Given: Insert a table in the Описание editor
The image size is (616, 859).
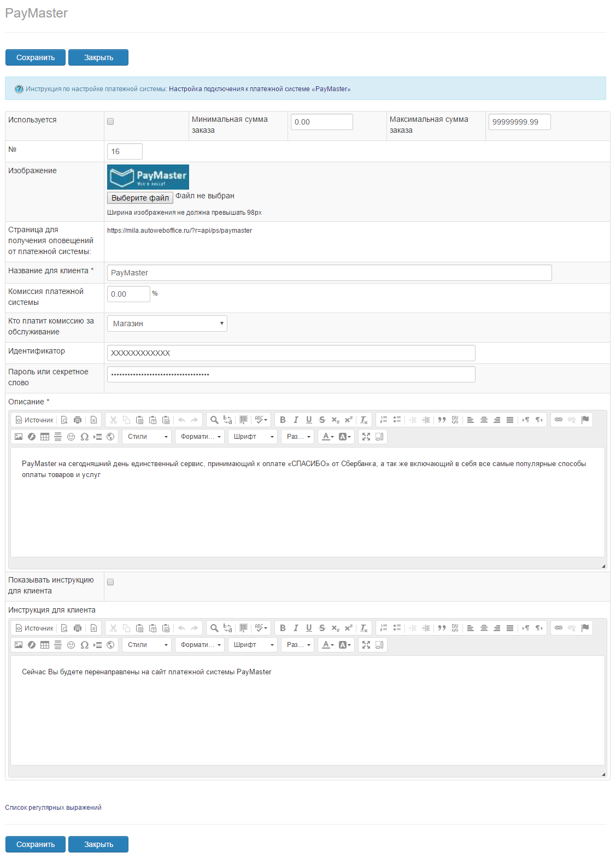Looking at the screenshot, I should pyautogui.click(x=45, y=437).
